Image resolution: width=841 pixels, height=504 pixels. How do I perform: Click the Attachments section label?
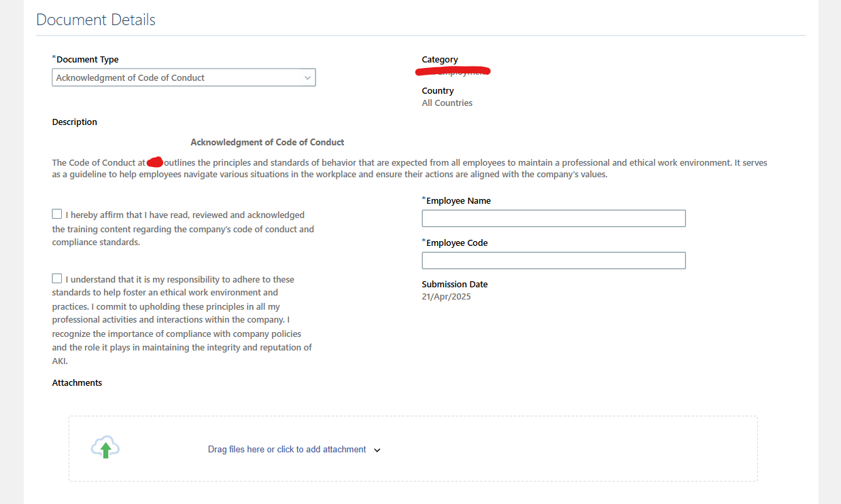[x=77, y=382]
